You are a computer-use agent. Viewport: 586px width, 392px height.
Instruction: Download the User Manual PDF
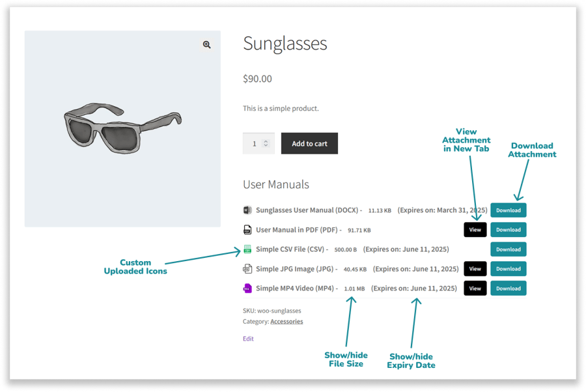click(509, 230)
